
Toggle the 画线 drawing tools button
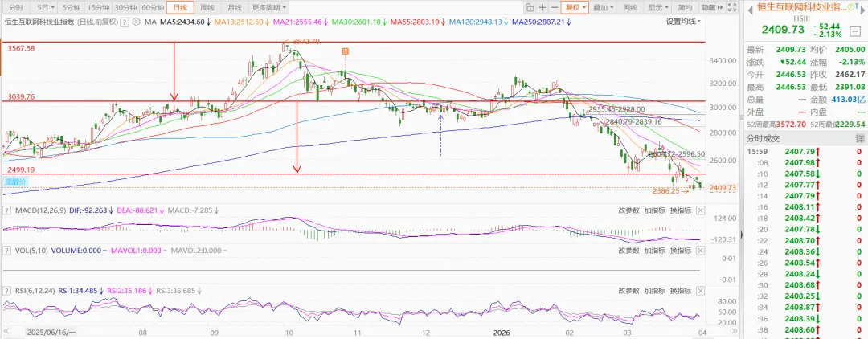pyautogui.click(x=631, y=8)
